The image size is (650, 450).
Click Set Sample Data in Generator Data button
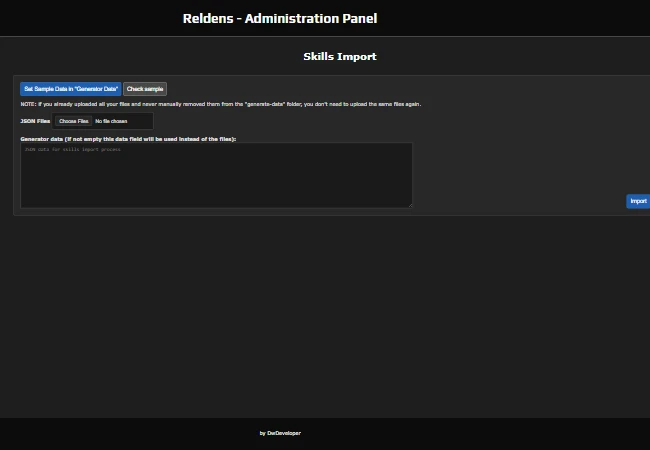[x=70, y=89]
